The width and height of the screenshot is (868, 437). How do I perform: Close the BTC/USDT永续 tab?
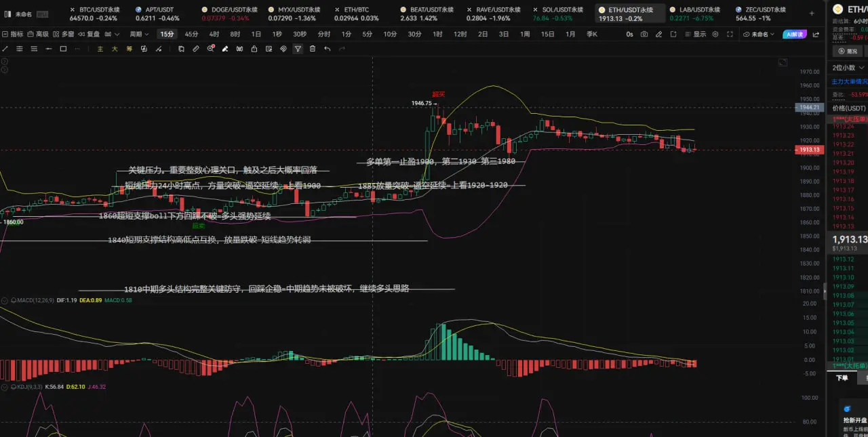tap(72, 9)
